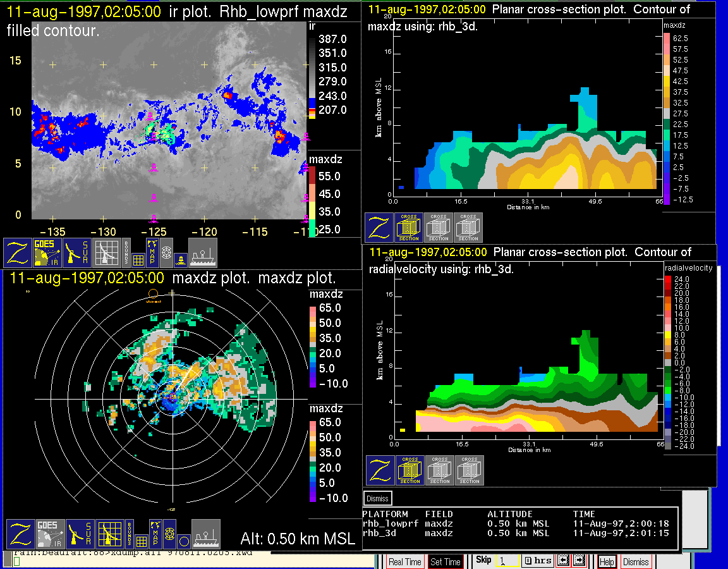The image size is (728, 569).
Task: Select the yellow Cross Section icon in radialvelocity panel
Action: [x=410, y=470]
